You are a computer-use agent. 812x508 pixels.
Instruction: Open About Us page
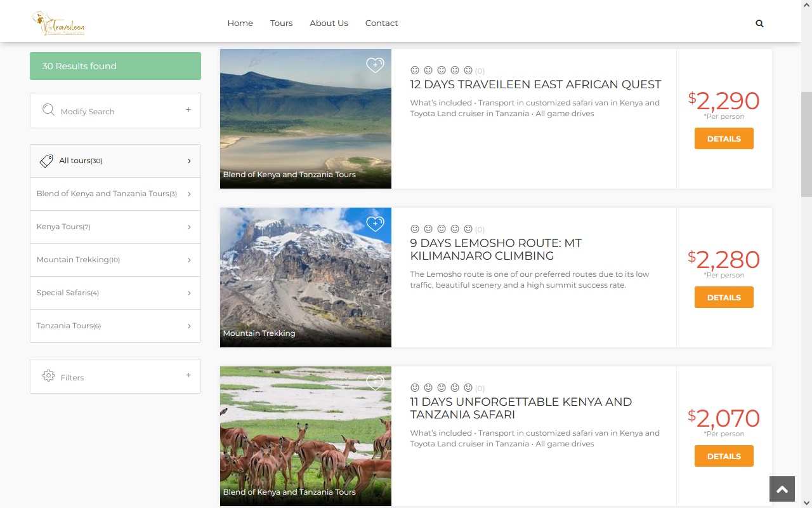point(329,23)
